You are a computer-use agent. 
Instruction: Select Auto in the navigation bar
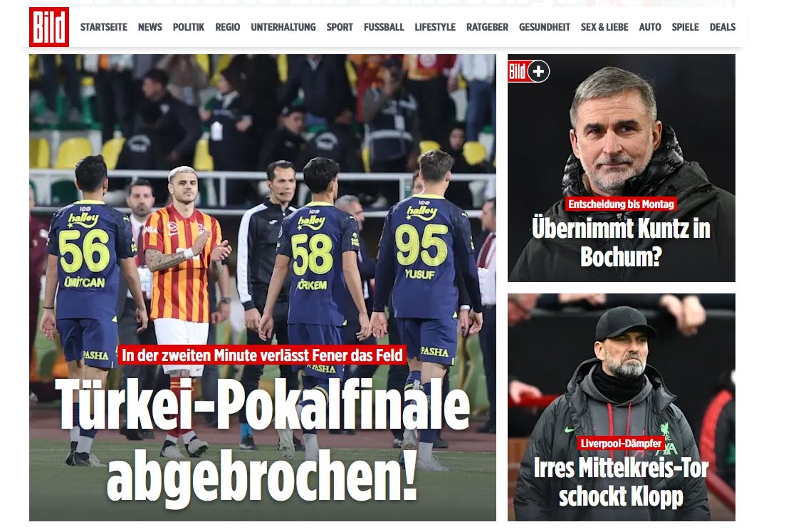(650, 27)
